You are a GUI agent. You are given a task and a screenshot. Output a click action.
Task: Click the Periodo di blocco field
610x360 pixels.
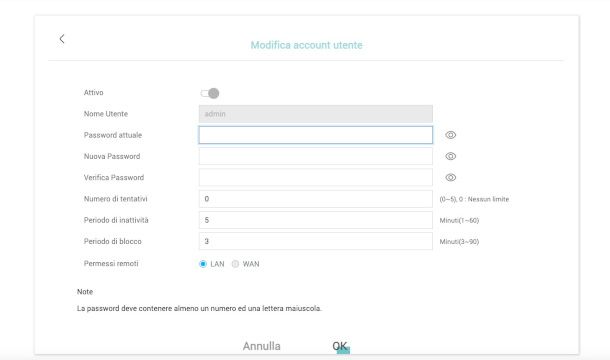pyautogui.click(x=316, y=241)
